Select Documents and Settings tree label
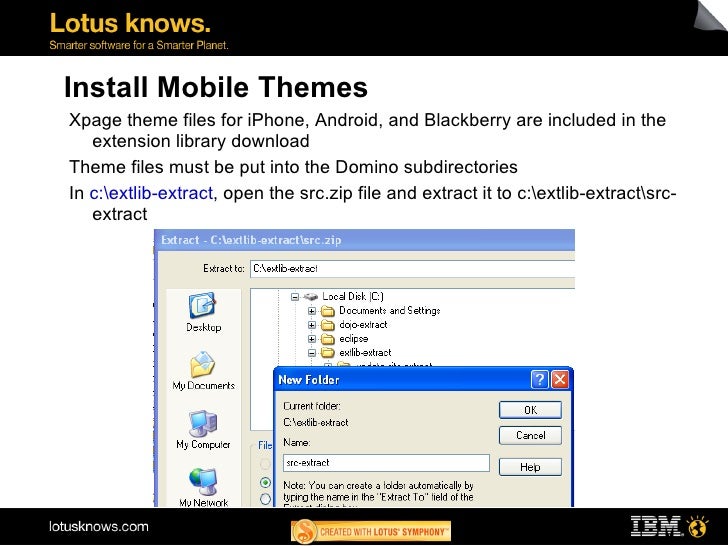Viewport: 728px width, 546px height. 390,311
